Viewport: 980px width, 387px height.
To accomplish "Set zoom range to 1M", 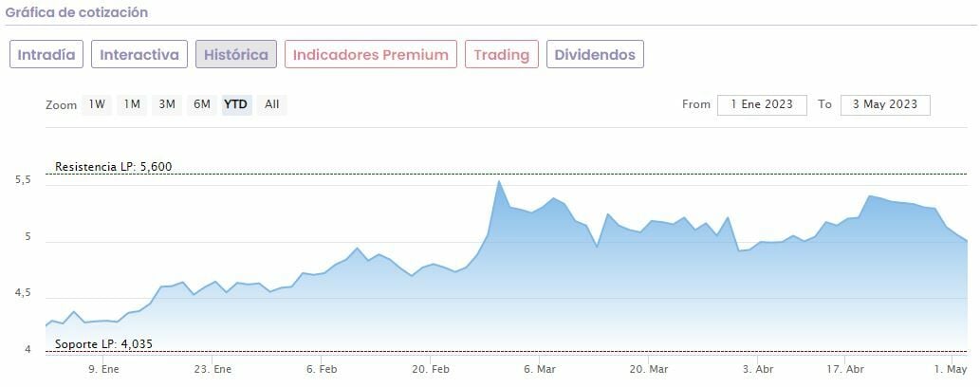I will coord(132,104).
